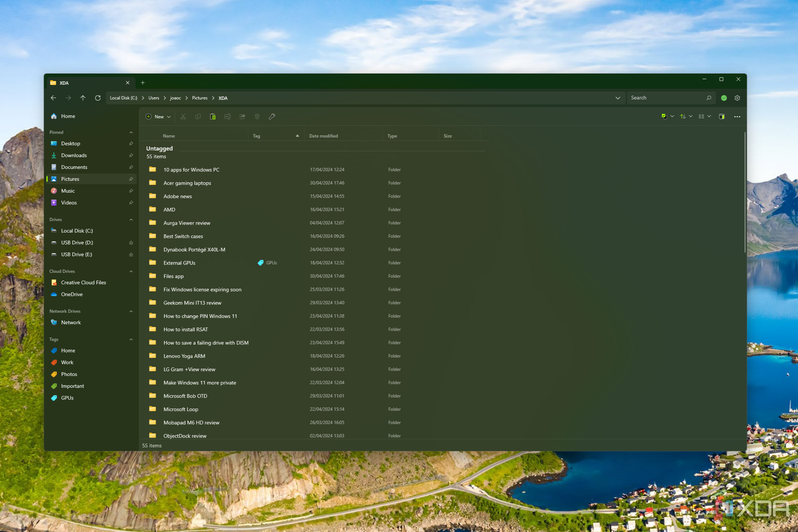The width and height of the screenshot is (798, 532).
Task: Click Local Disk (C:) breadcrumb
Action: tap(123, 98)
